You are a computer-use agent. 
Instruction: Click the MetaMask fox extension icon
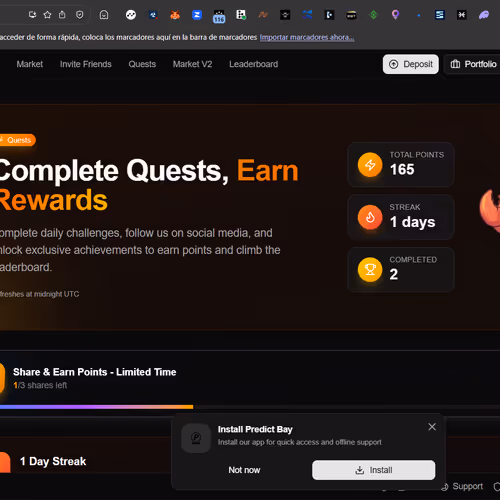[x=175, y=15]
